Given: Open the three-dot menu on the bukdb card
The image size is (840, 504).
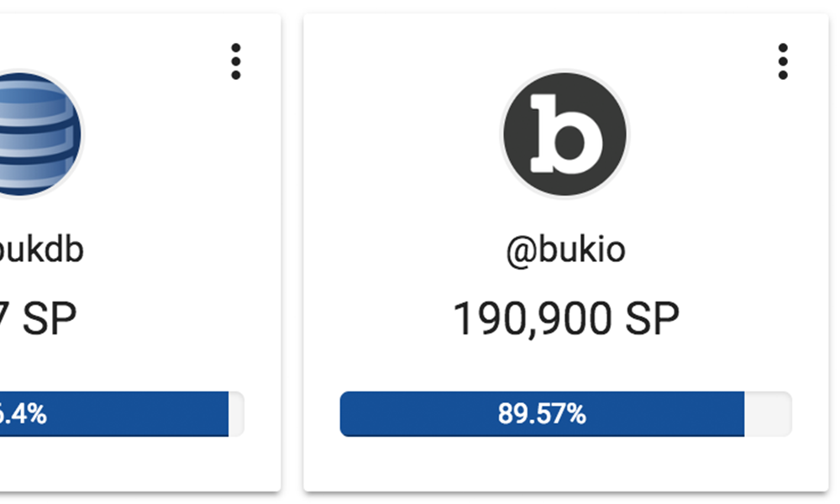Looking at the screenshot, I should 236,61.
